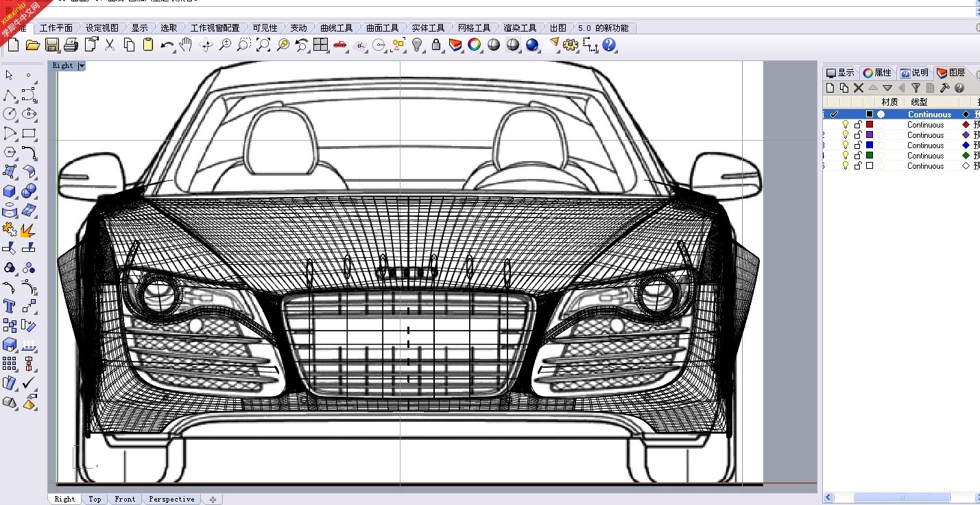Click the light bulb Hide Objects icon
The image size is (980, 505).
[417, 45]
